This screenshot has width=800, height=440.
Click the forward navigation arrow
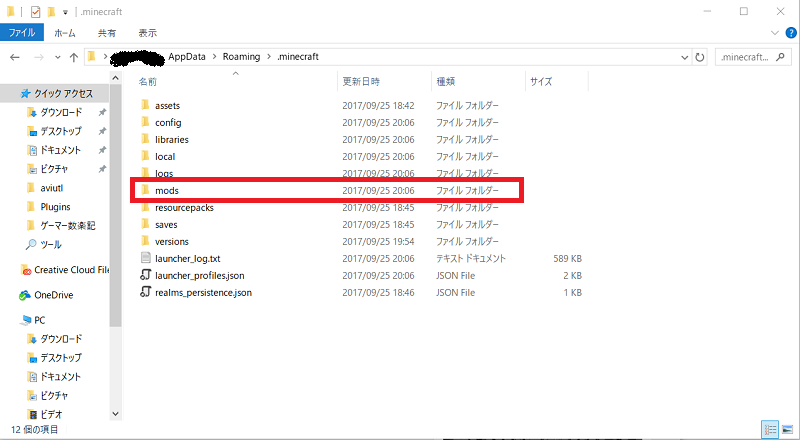pyautogui.click(x=39, y=57)
